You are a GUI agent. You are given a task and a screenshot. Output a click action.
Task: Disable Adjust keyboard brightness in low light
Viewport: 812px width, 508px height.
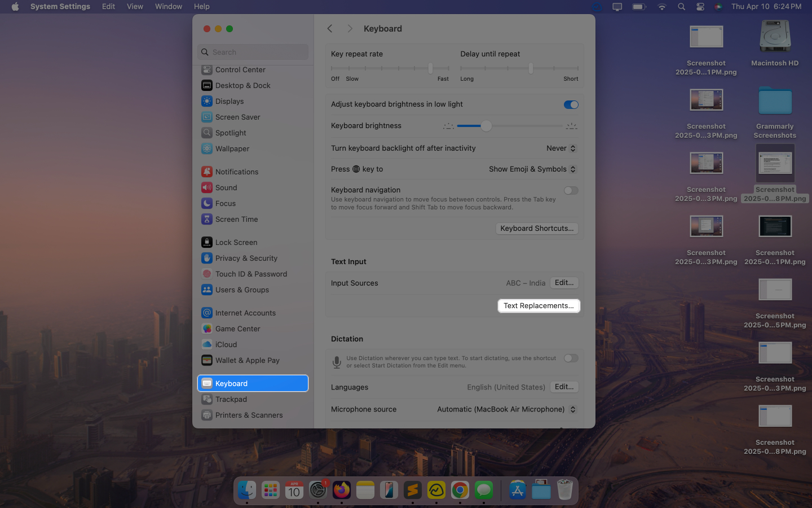coord(571,104)
